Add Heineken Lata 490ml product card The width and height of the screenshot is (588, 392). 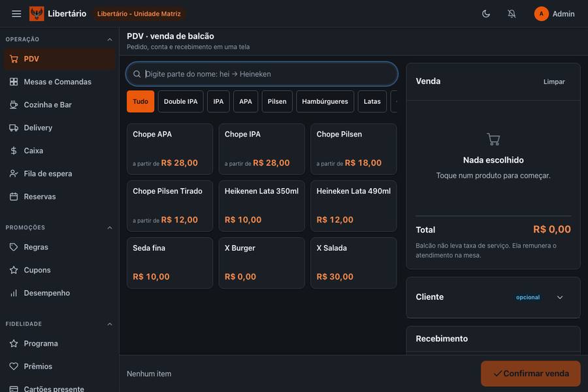pyautogui.click(x=353, y=206)
